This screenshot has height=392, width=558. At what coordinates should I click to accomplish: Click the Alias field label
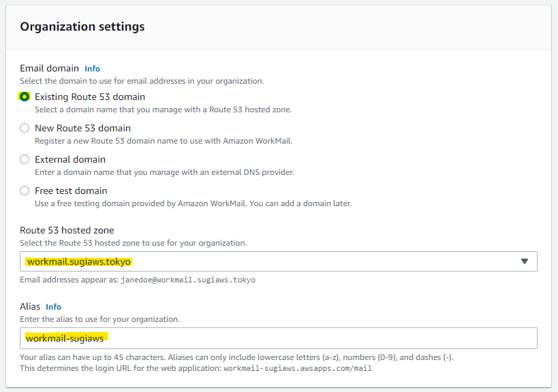30,306
